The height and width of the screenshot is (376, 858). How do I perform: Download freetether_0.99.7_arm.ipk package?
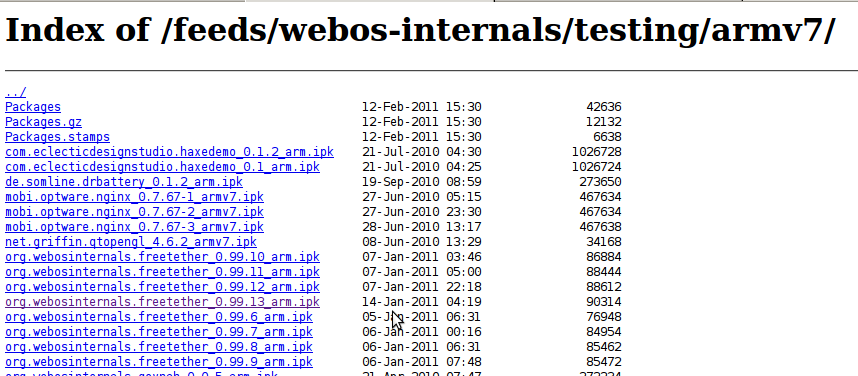[x=159, y=332]
